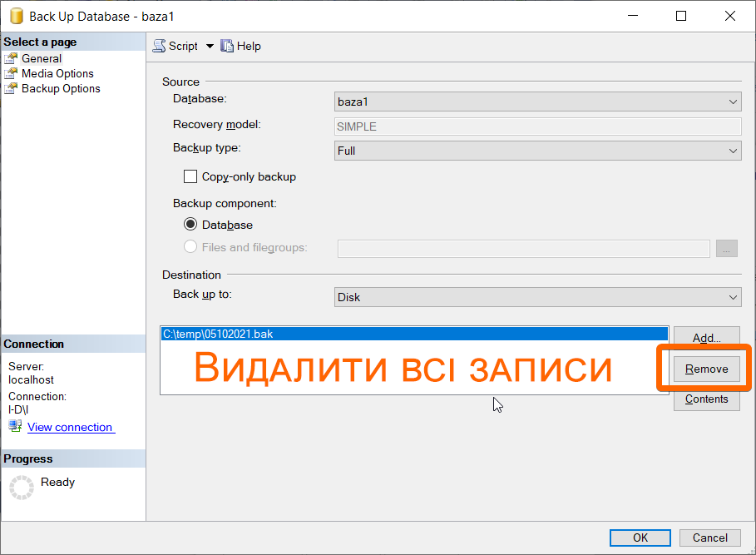Open the View connection link
Viewport: 756px width, 555px height.
pos(70,427)
